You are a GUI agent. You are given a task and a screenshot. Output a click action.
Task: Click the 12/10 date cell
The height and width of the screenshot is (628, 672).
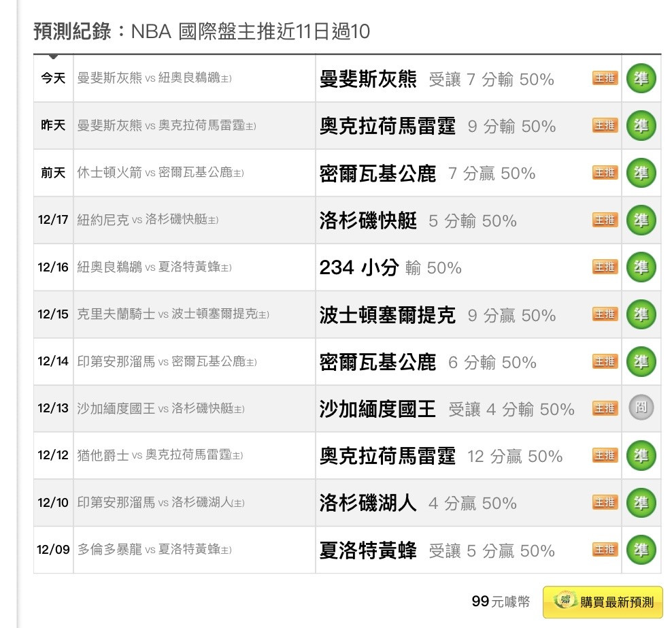[x=53, y=502]
